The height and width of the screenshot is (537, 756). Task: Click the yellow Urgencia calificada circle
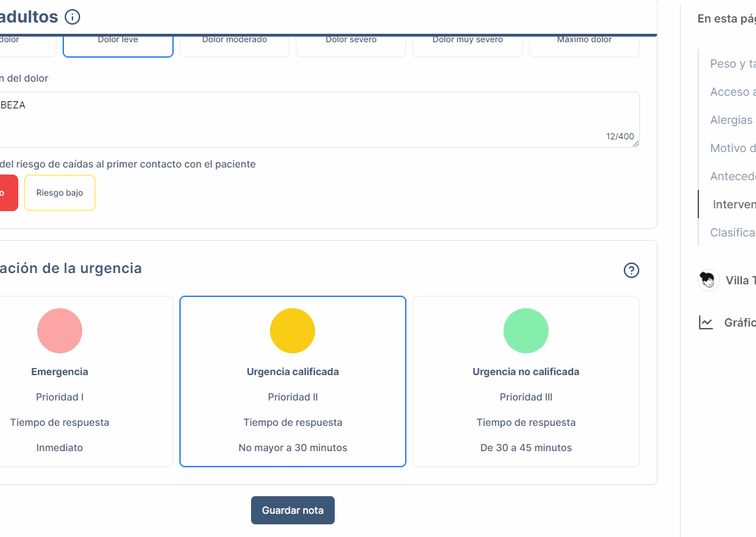click(x=293, y=331)
